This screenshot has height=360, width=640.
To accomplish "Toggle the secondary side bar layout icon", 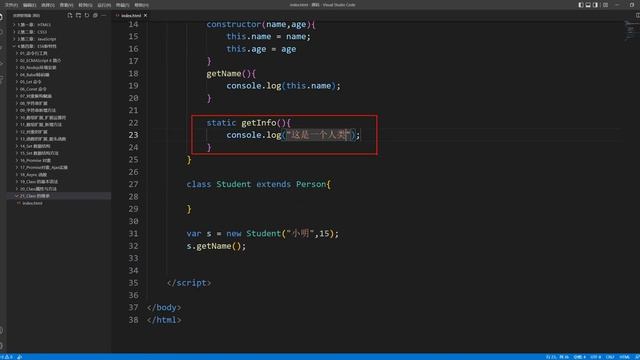I will tap(595, 5).
